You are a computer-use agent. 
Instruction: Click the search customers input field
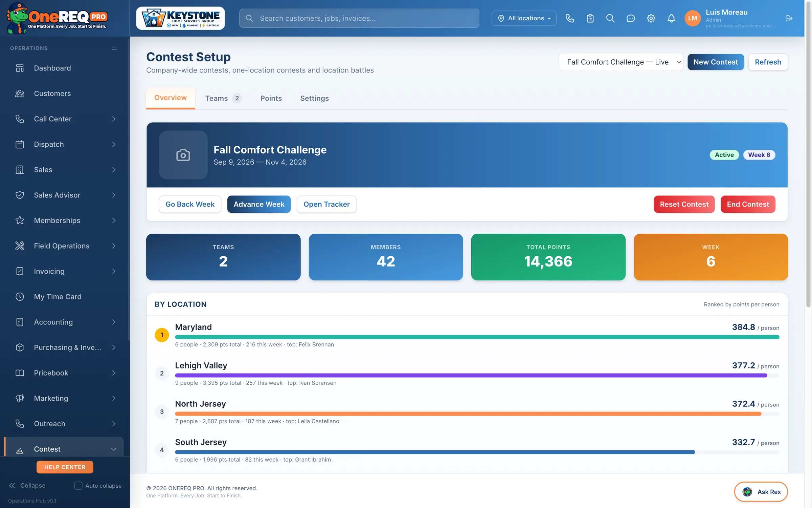359,18
